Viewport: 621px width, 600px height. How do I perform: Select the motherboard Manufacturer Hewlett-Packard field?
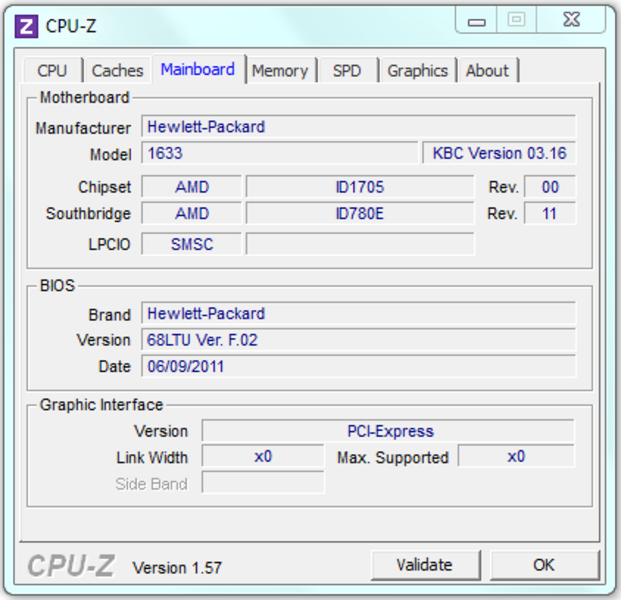[x=358, y=127]
